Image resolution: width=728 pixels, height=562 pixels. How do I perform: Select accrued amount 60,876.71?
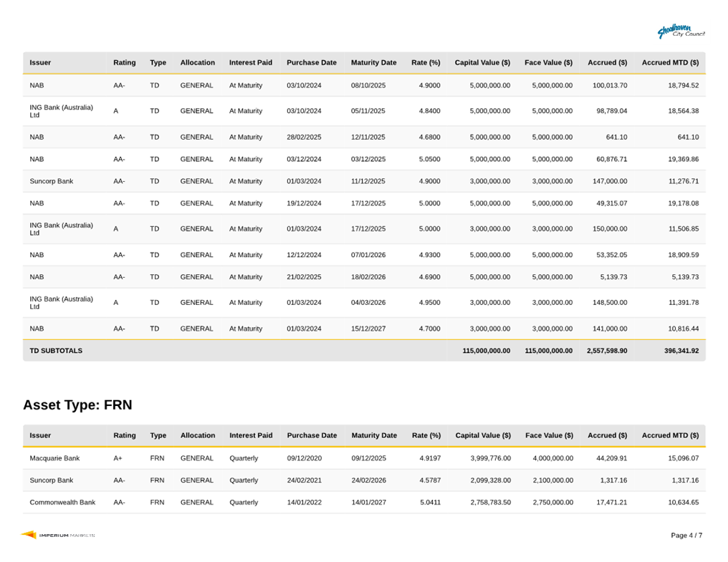coord(611,159)
